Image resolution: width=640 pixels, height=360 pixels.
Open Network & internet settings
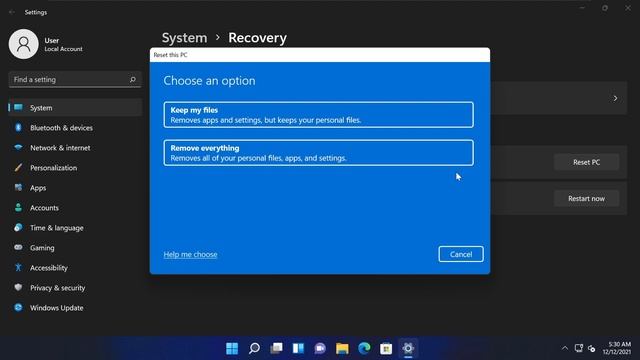tap(75, 148)
